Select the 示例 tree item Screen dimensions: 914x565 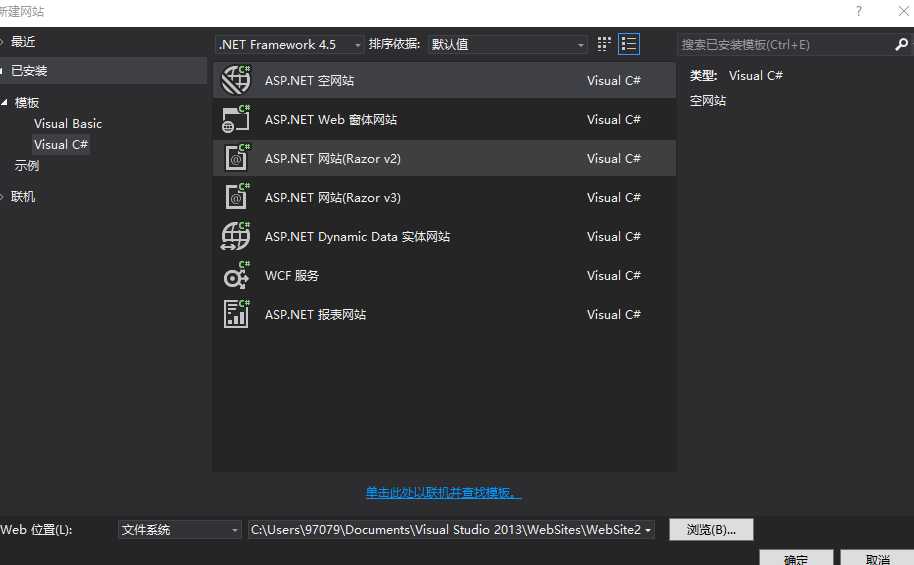point(27,166)
